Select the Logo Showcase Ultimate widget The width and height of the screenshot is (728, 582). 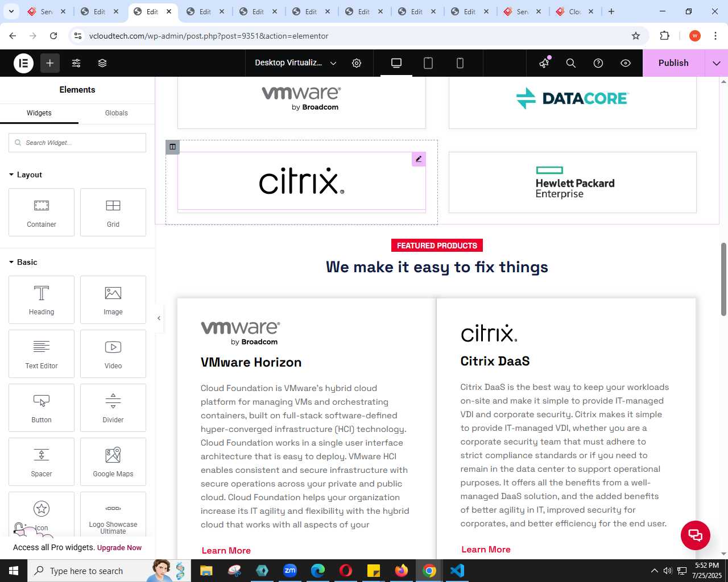(113, 514)
